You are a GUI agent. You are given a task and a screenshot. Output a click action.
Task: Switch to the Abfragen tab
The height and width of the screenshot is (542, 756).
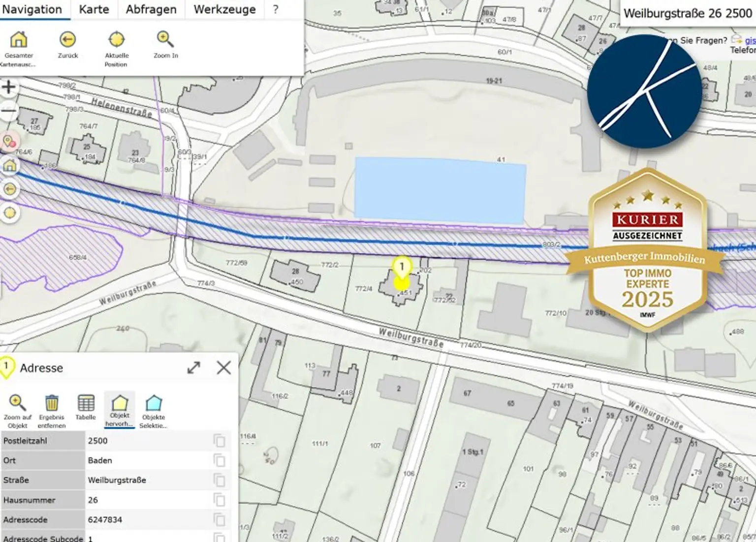tap(151, 9)
